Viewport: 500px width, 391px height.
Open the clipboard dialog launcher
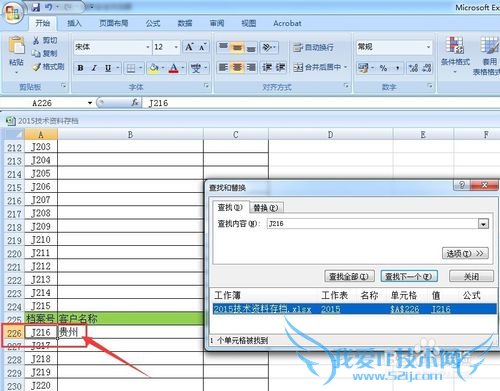[63, 86]
